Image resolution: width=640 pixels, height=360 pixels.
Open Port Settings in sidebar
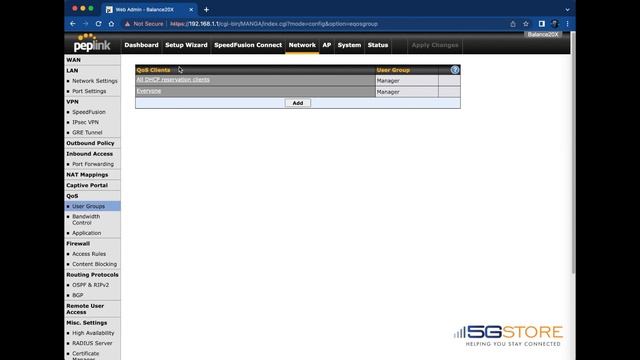tap(89, 91)
